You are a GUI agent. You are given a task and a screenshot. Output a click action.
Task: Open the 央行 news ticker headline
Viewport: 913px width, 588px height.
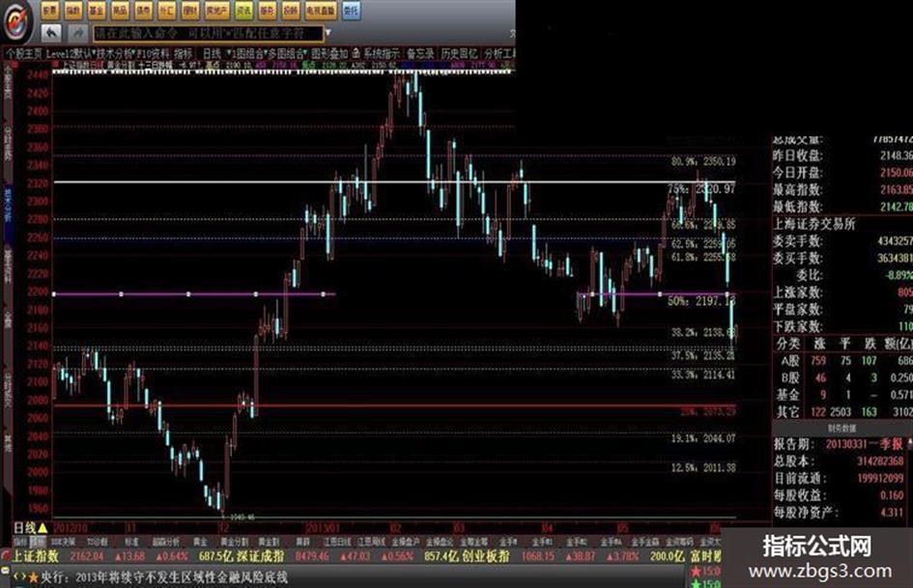pyautogui.click(x=164, y=578)
